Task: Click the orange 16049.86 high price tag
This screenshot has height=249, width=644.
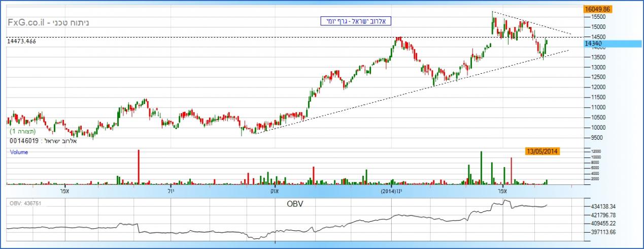Action: [597, 9]
